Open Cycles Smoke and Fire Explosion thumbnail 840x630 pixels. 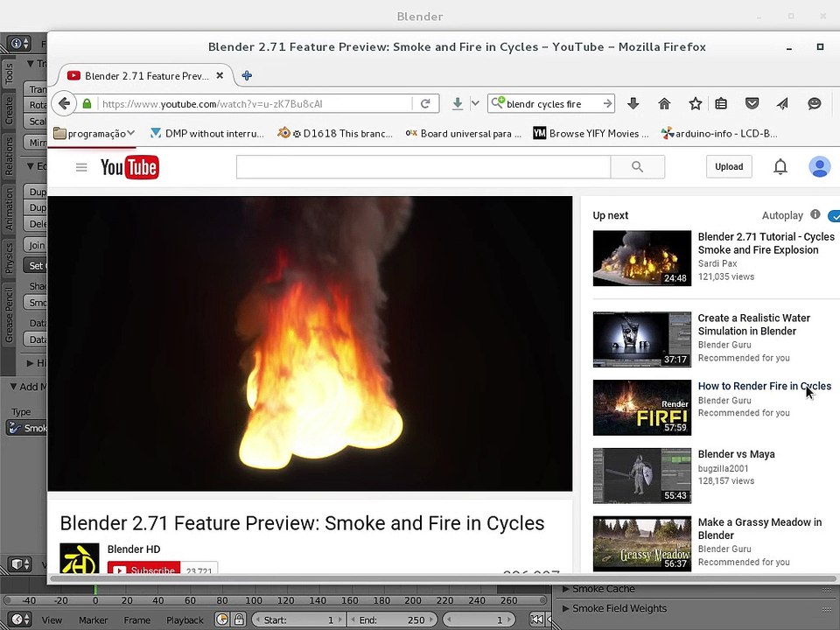point(641,258)
